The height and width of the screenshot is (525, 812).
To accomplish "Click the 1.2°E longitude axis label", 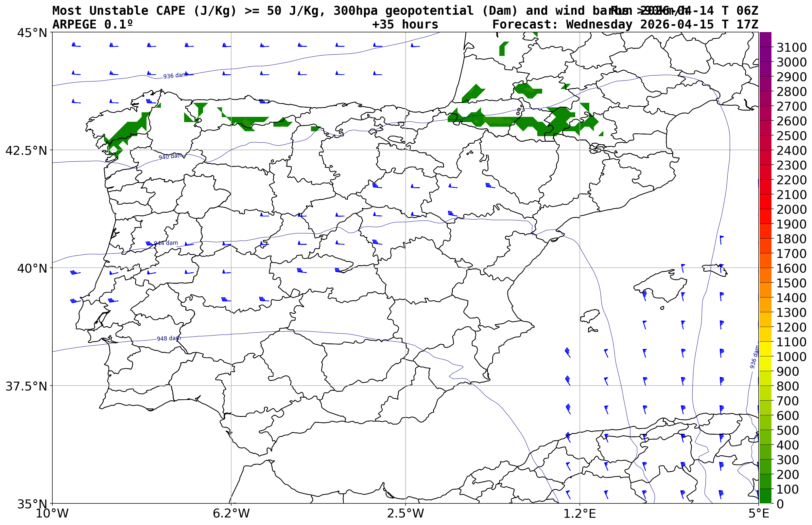I will tap(580, 514).
